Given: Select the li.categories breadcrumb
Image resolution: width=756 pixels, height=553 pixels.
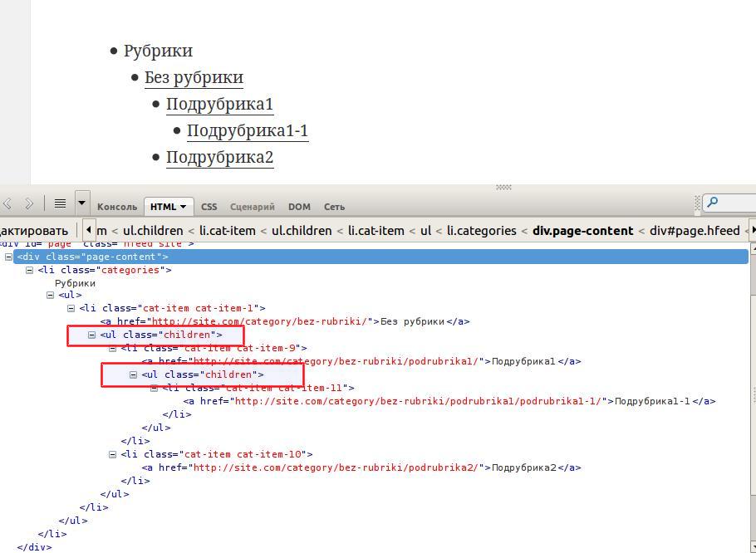Looking at the screenshot, I should coord(481,231).
